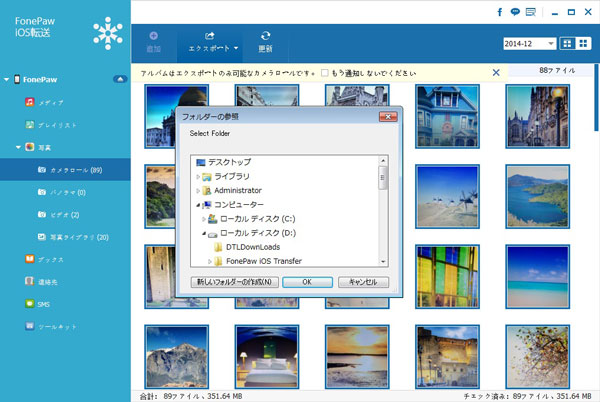Switch to large grid view icon

click(x=567, y=44)
